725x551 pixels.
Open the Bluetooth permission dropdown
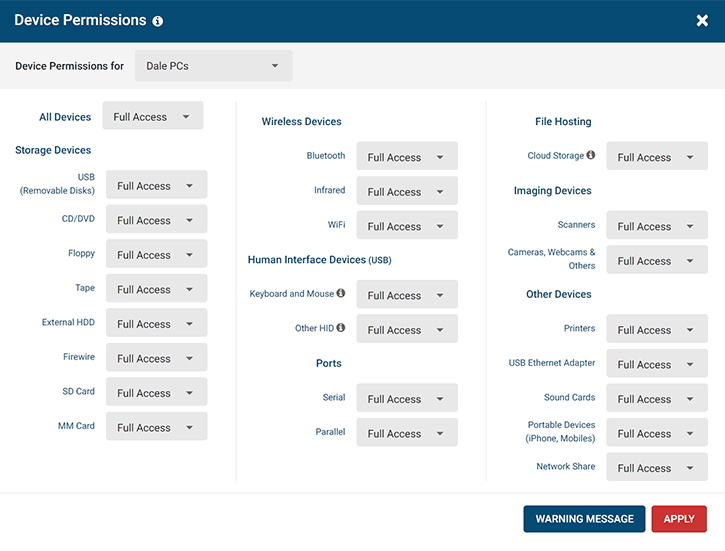point(406,157)
